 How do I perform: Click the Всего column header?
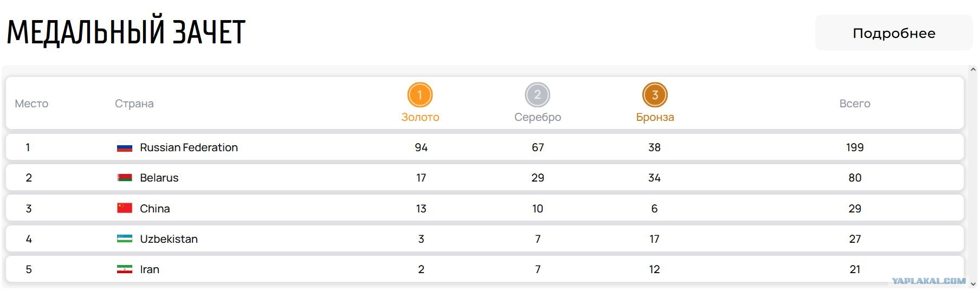(x=855, y=104)
